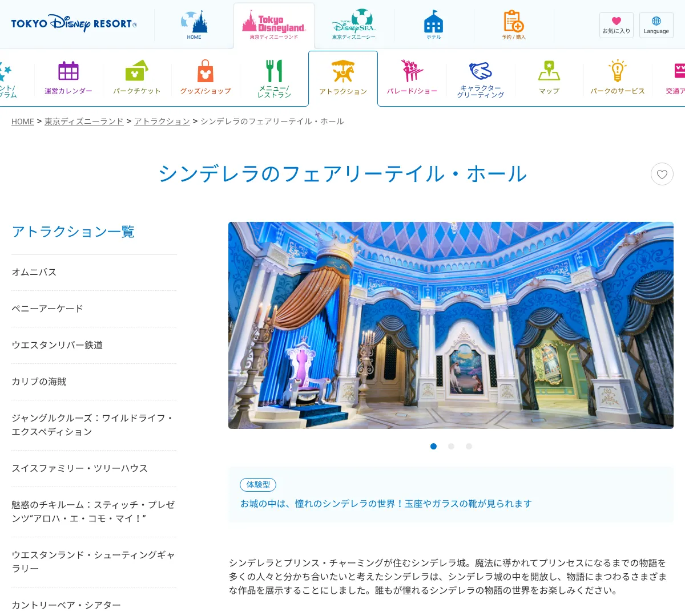
Task: Select the Tokyo Disneyland park tab
Action: click(274, 26)
